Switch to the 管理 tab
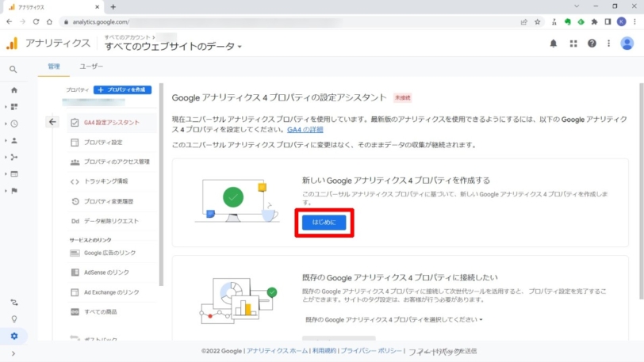 tap(54, 66)
